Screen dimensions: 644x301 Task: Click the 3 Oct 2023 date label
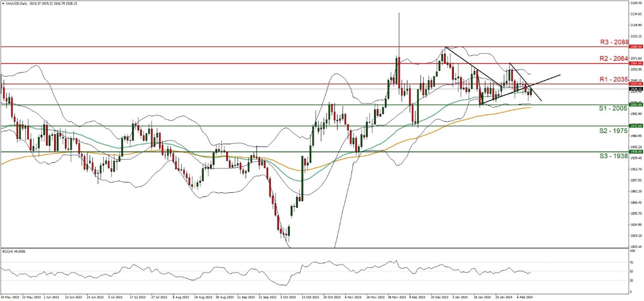pyautogui.click(x=288, y=297)
